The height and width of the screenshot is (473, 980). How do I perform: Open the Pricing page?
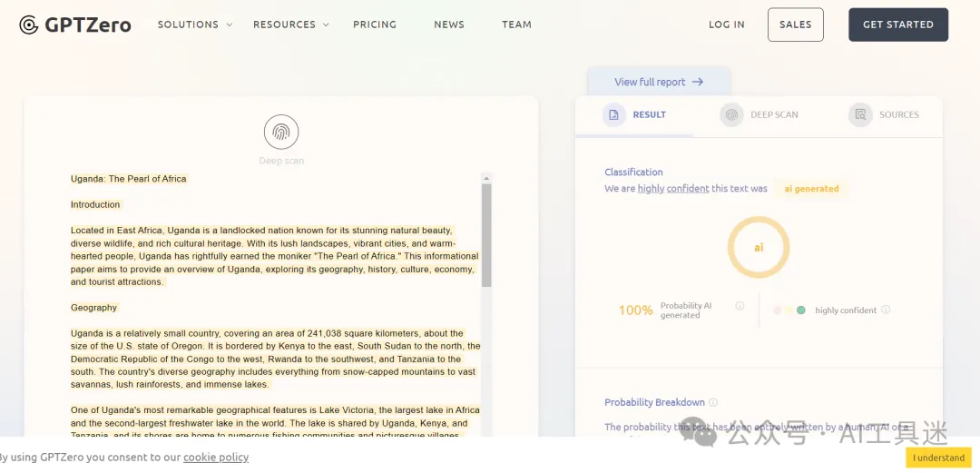tap(375, 25)
